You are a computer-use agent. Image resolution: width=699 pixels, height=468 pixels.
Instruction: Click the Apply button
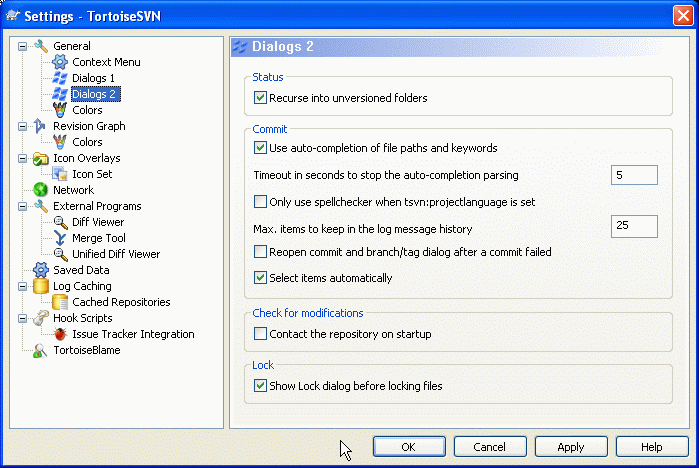pyautogui.click(x=571, y=447)
